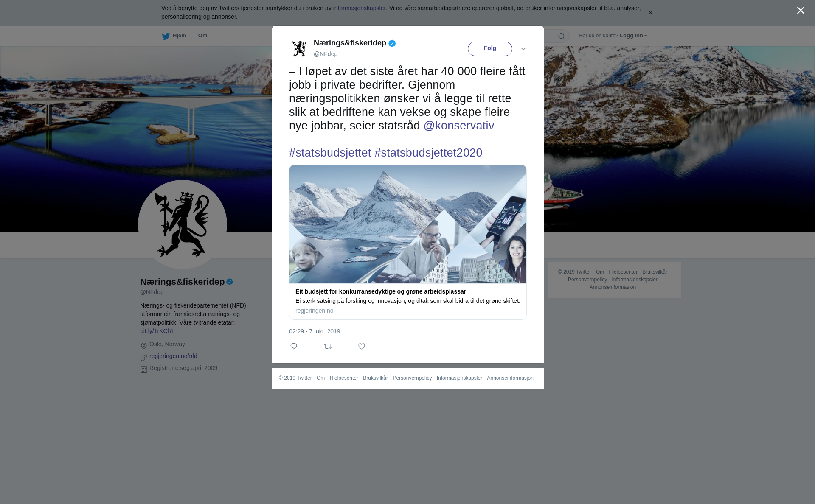Retweet the tweet using retweet icon
Image resolution: width=815 pixels, height=504 pixels.
click(x=328, y=346)
